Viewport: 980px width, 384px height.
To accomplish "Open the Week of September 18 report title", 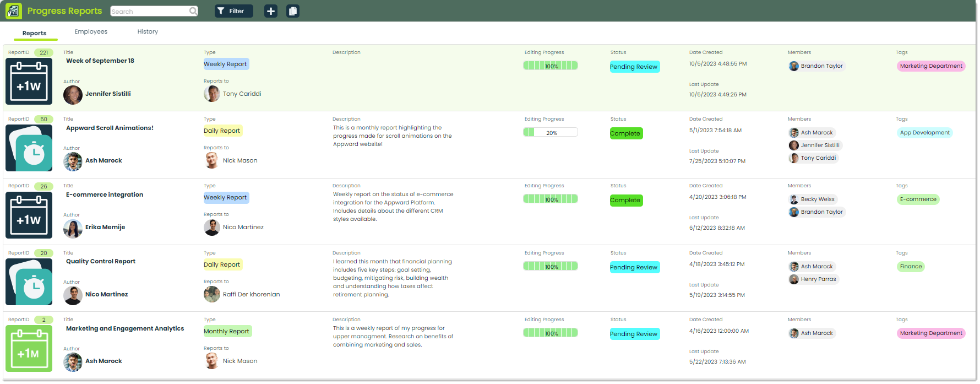I will (100, 61).
